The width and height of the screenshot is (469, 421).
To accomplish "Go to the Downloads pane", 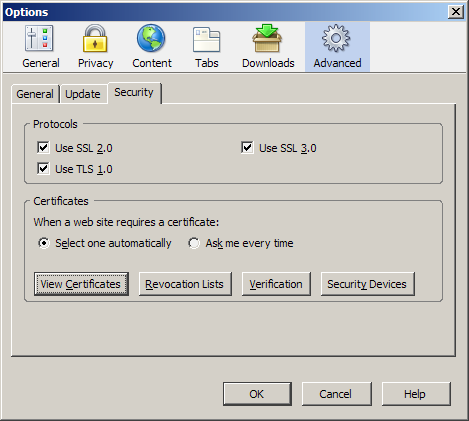I will (268, 47).
